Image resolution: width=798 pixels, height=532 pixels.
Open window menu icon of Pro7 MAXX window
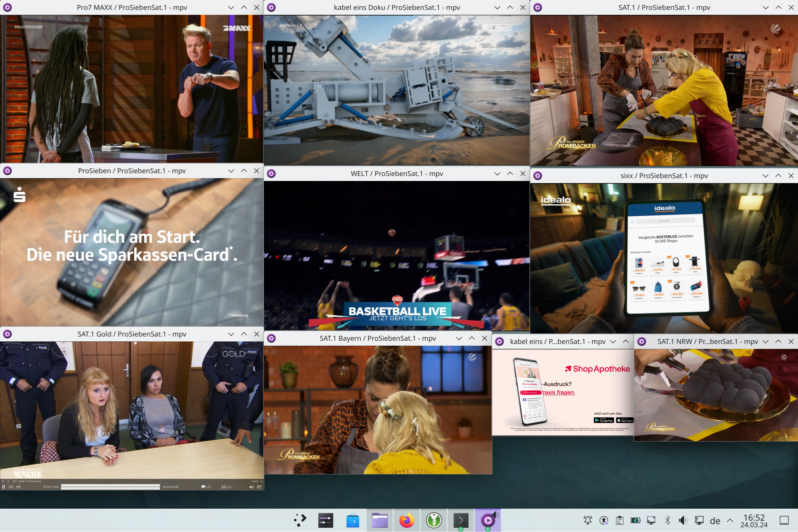pyautogui.click(x=7, y=7)
